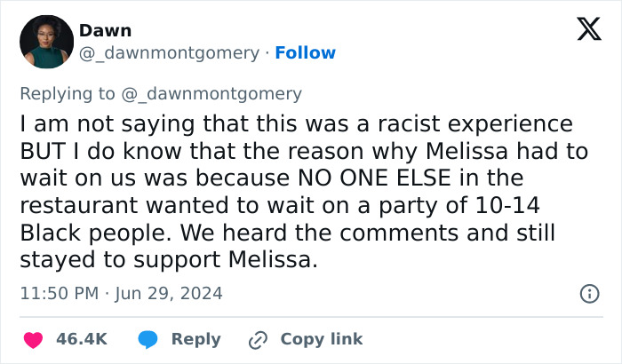Follow the _dawnmontgomery account

306,53
